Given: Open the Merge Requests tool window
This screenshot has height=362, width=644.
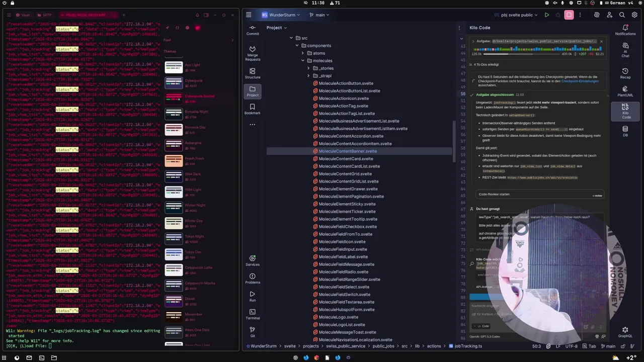Looking at the screenshot, I should tap(253, 53).
